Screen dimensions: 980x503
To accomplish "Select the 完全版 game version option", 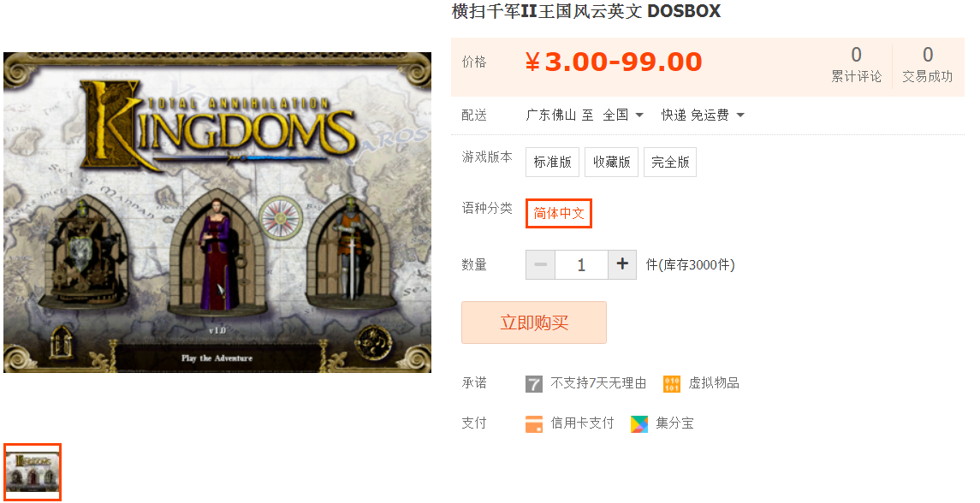I will 670,162.
